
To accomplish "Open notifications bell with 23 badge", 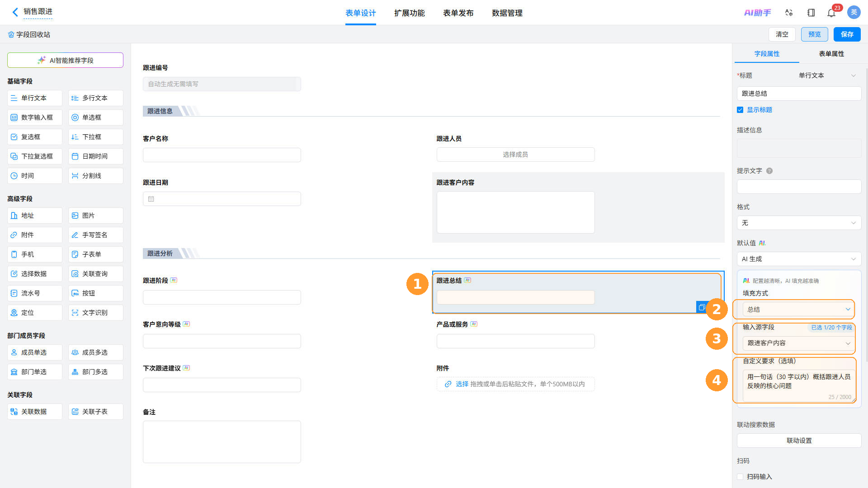I will [x=831, y=13].
